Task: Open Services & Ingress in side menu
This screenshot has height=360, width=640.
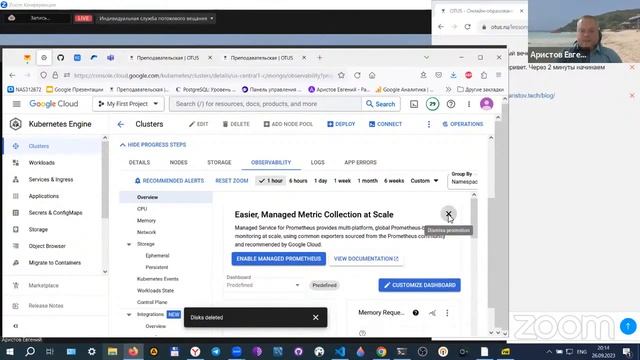Action: 51,180
